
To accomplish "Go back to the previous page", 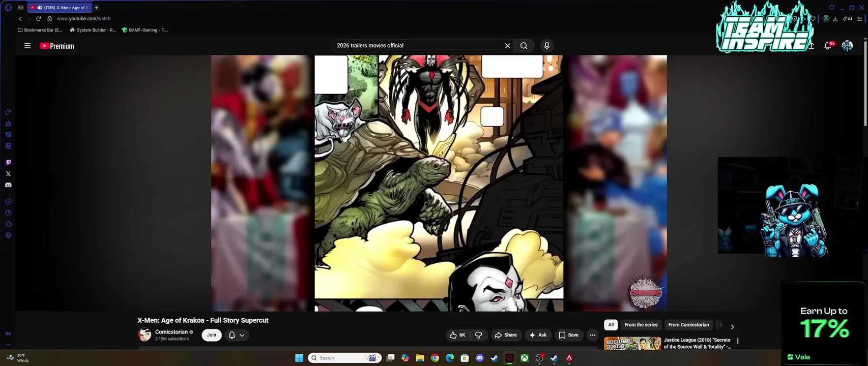I will (x=20, y=19).
